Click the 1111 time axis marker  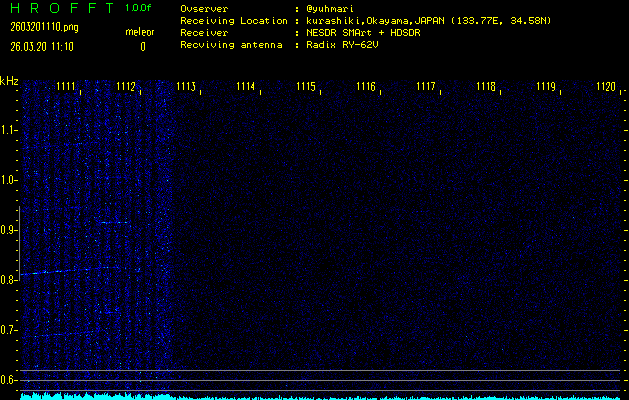[x=66, y=86]
